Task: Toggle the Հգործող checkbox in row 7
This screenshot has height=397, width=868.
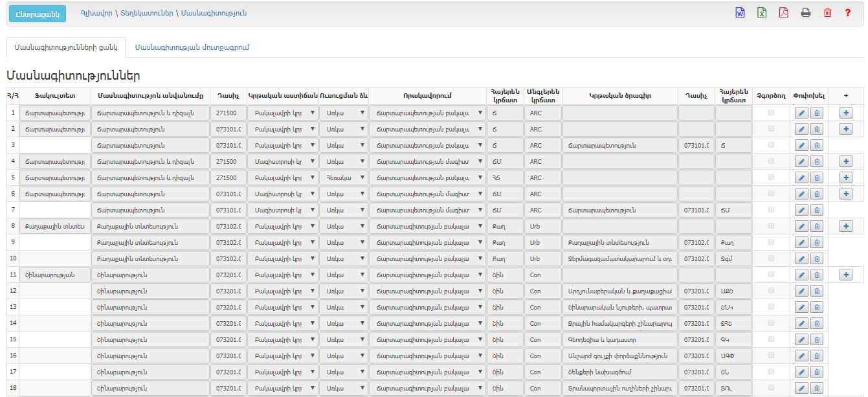Action: [771, 210]
